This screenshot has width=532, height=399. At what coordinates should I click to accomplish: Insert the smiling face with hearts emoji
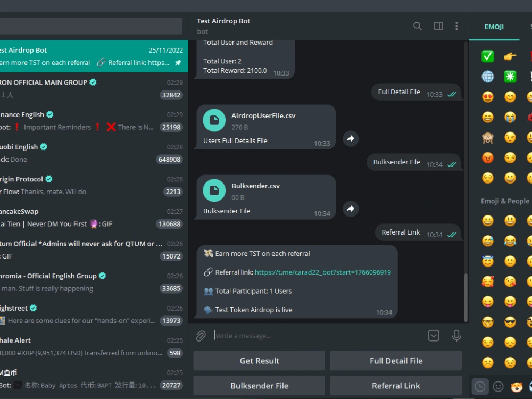487,281
